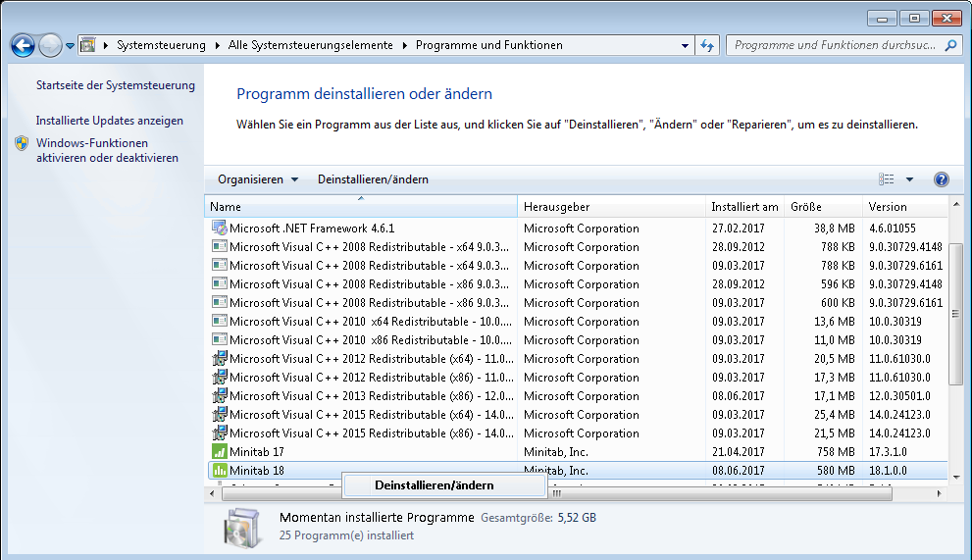Click the 13,6 MB size cell
The width and height of the screenshot is (972, 560).
click(x=835, y=322)
